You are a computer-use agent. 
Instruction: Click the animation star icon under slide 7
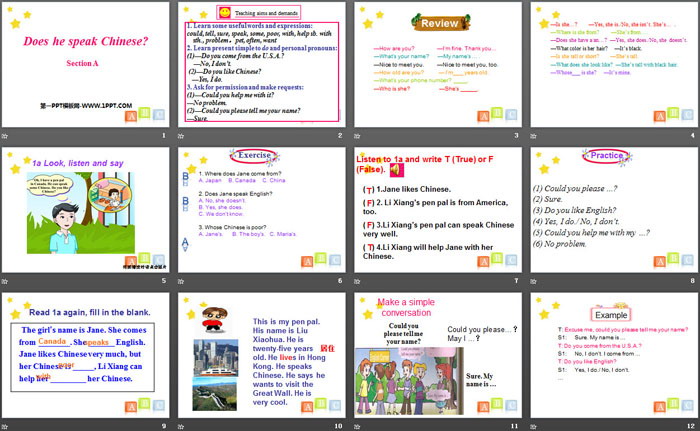tap(357, 281)
